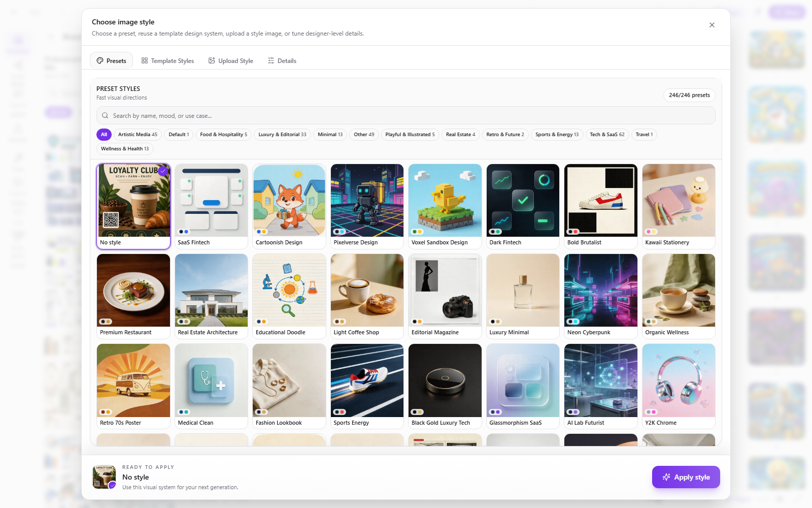Viewport: 812px width, 508px height.
Task: Click sparkle icon on Apply style
Action: (666, 477)
